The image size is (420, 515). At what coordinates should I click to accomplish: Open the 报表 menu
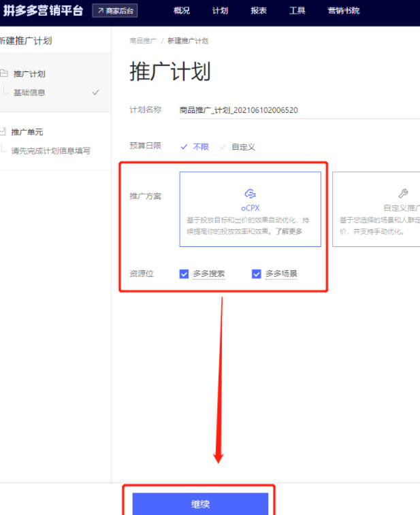259,11
